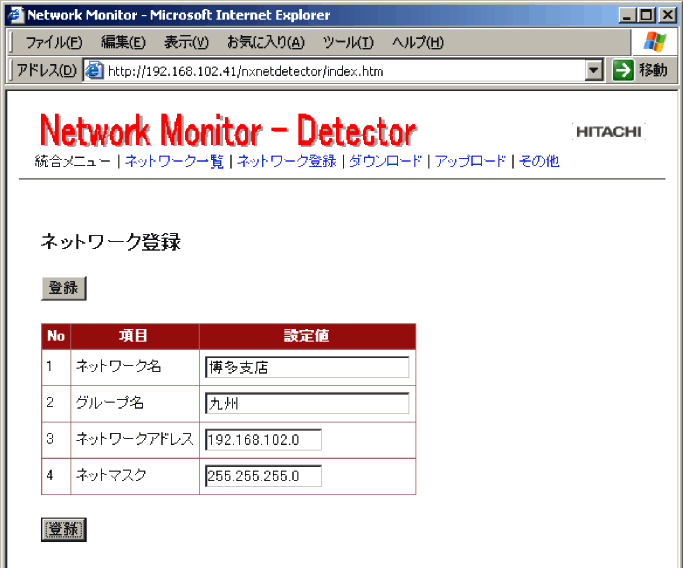Click the 移動 label text

point(653,70)
